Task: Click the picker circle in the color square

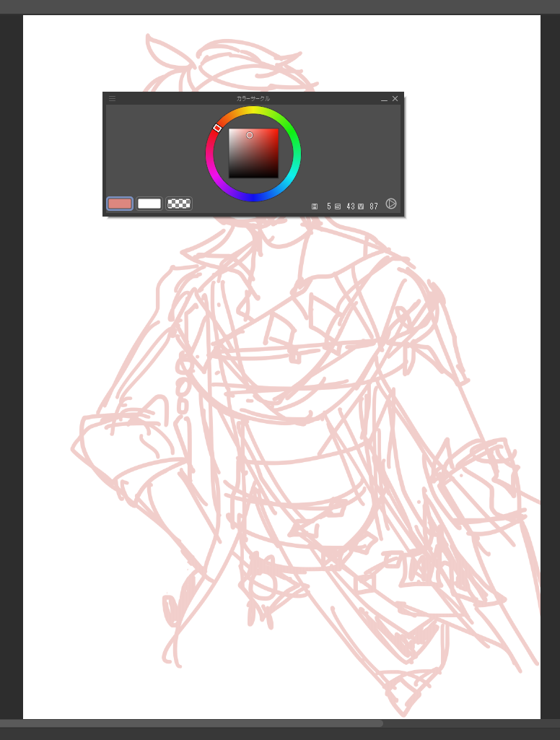Action: pyautogui.click(x=250, y=136)
